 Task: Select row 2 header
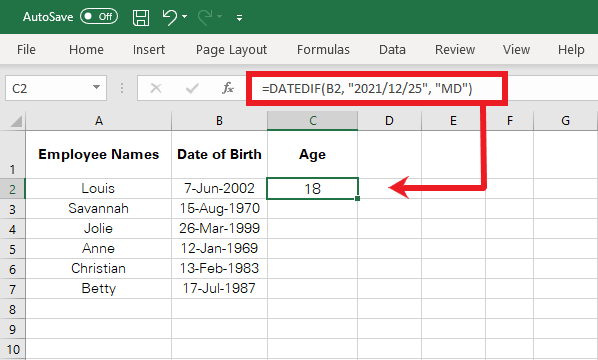tap(13, 188)
